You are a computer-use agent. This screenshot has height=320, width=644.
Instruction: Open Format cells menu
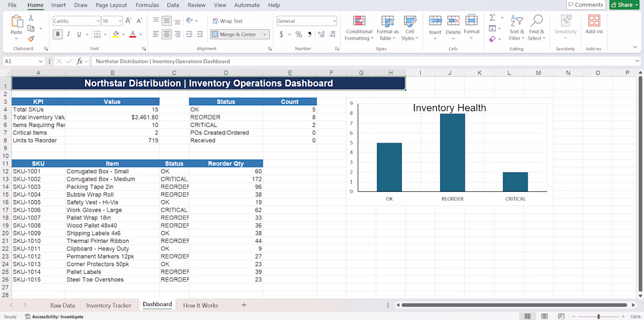tap(471, 28)
